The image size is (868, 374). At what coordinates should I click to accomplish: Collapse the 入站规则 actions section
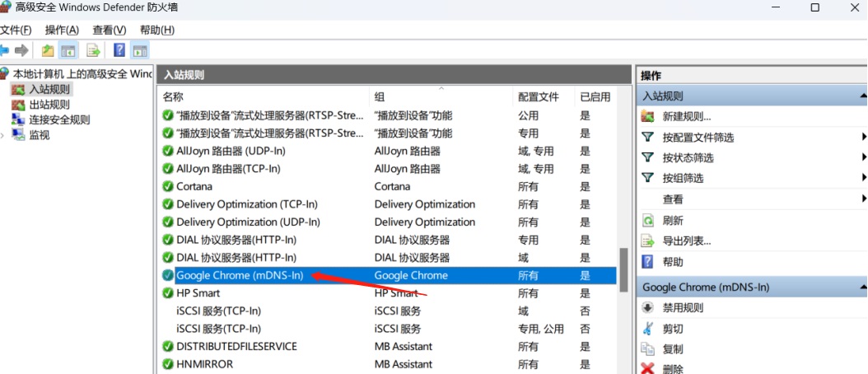tap(863, 96)
